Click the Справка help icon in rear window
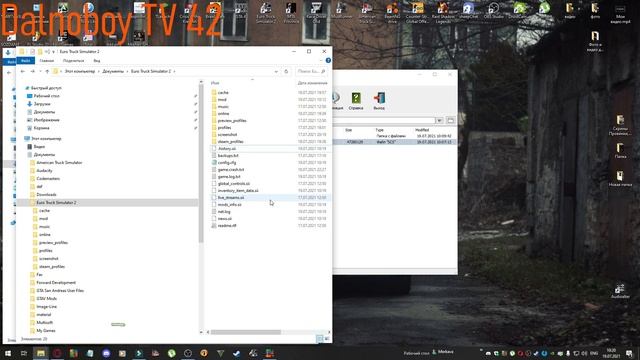640x360 pixels. pyautogui.click(x=356, y=101)
